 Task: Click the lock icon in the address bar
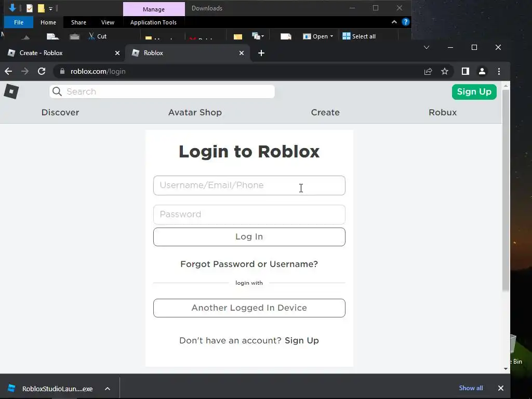tap(62, 71)
